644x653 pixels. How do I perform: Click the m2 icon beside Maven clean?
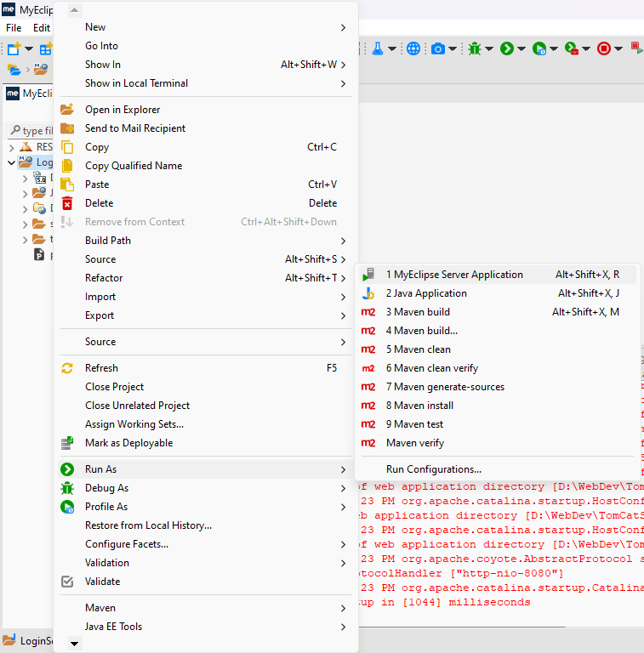[x=368, y=349]
